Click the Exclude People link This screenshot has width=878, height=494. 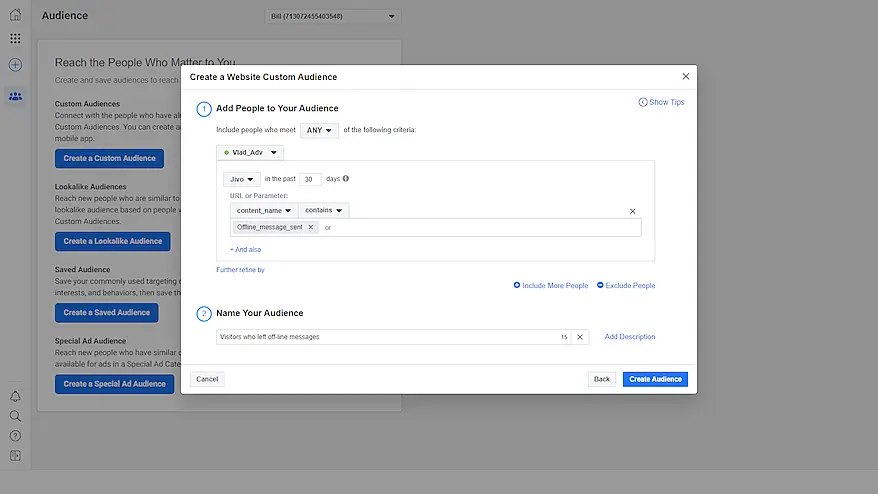point(626,285)
